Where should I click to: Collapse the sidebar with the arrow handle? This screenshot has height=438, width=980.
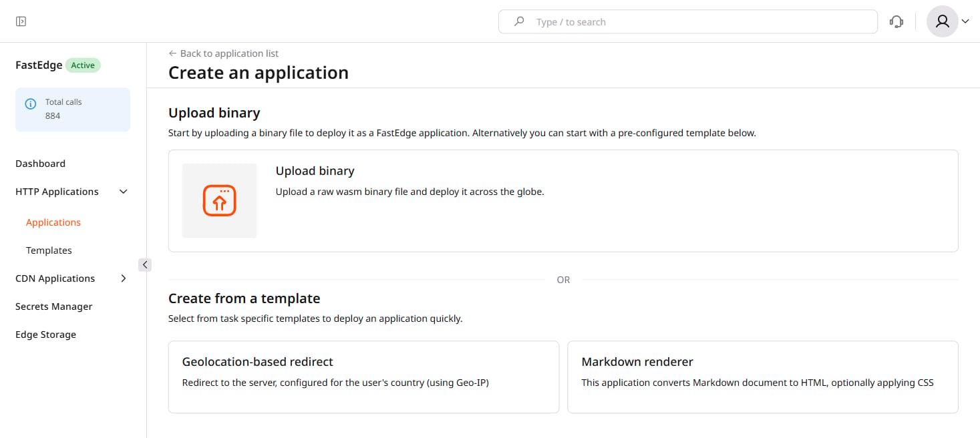[x=145, y=265]
